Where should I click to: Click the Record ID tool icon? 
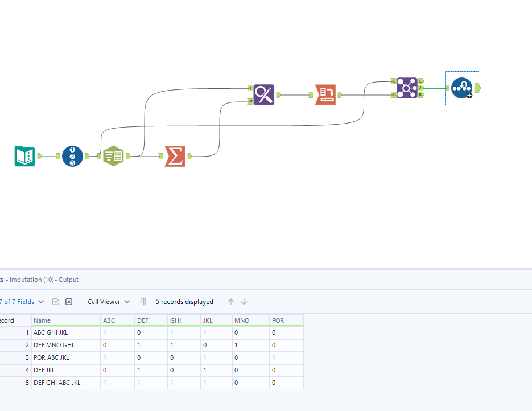tap(72, 156)
